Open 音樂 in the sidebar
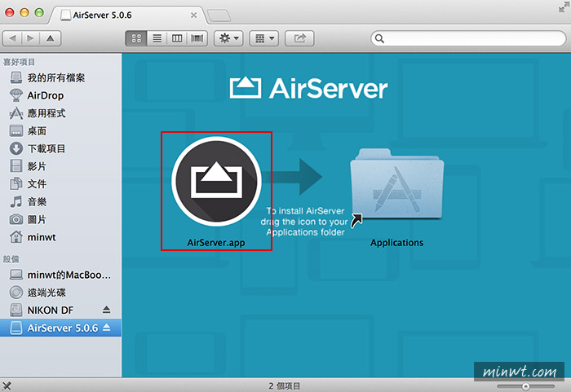This screenshot has height=392, width=571. [x=61, y=201]
